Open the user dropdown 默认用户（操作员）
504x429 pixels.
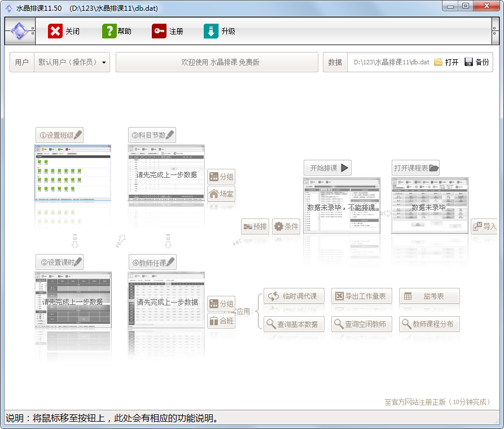coord(72,62)
